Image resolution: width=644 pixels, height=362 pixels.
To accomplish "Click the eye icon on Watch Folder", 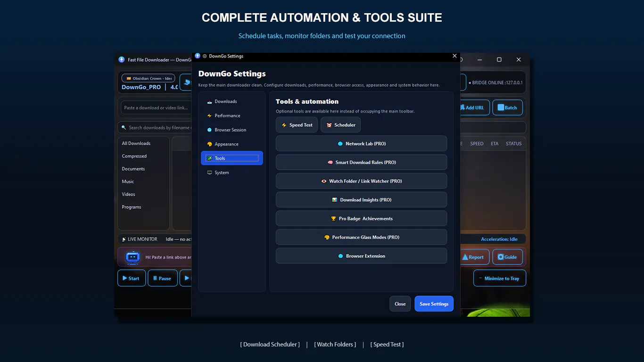I will pos(324,181).
